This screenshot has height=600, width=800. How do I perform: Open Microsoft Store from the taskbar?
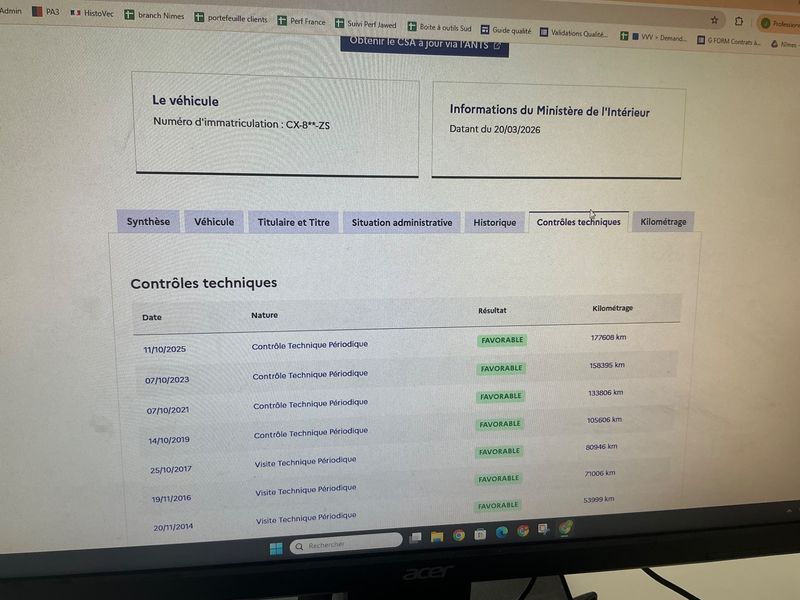(480, 534)
